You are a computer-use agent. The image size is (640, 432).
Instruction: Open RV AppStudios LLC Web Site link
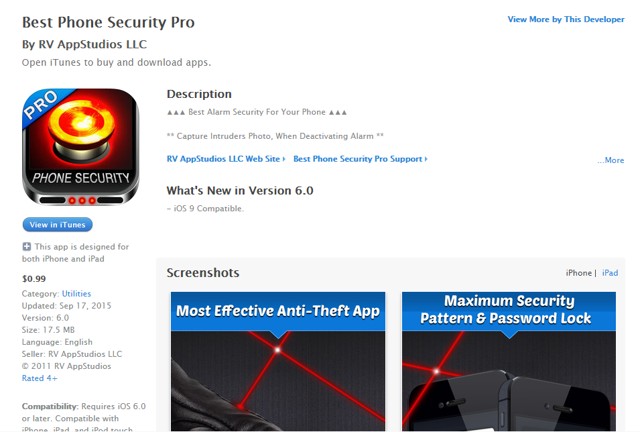223,159
